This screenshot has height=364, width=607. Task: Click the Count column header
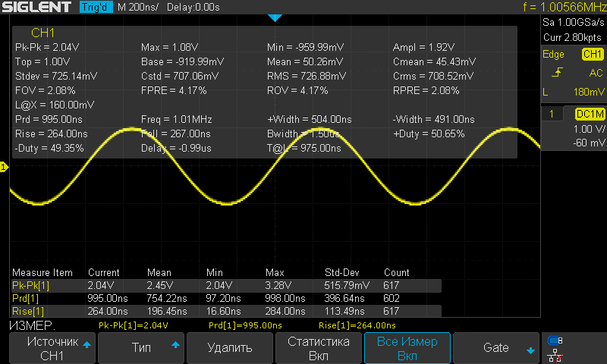pos(396,273)
